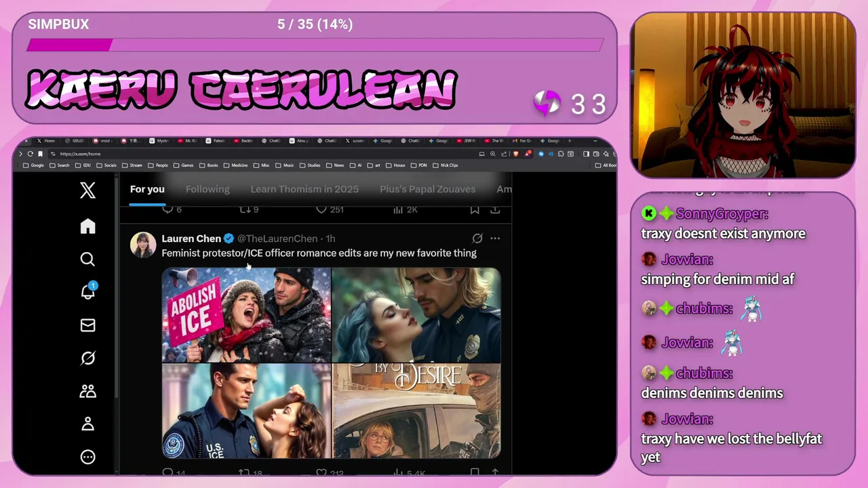Open the Books bookmarks folder
Screen dimensions: 868x488
click(x=209, y=165)
